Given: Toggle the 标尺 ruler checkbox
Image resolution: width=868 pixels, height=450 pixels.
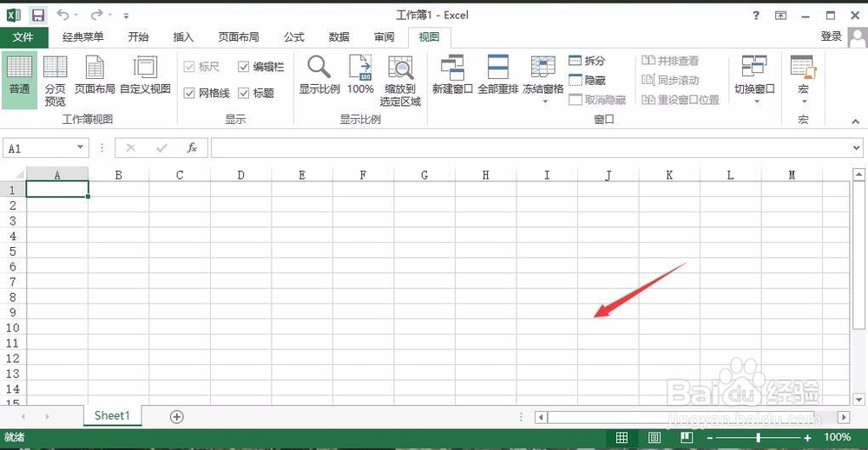Looking at the screenshot, I should pos(189,67).
